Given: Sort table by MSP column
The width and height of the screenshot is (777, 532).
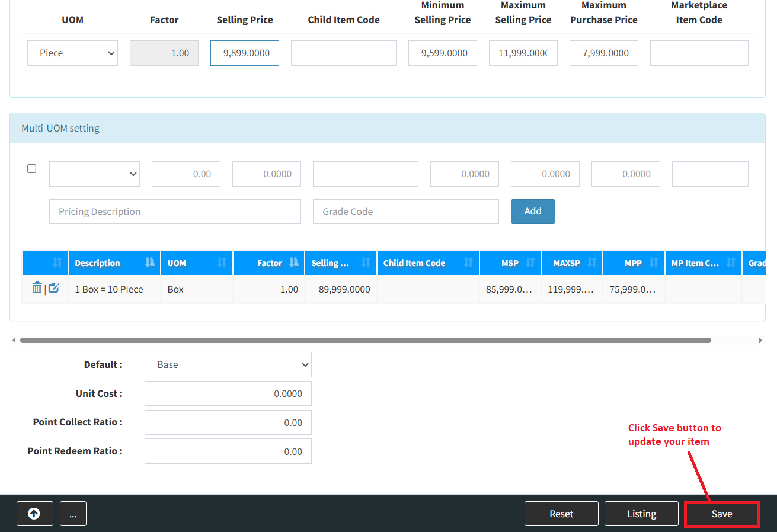Looking at the screenshot, I should point(510,263).
